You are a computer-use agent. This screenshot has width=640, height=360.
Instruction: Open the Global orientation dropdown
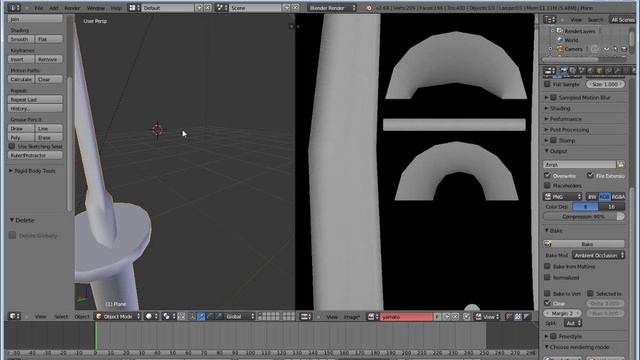tap(240, 316)
